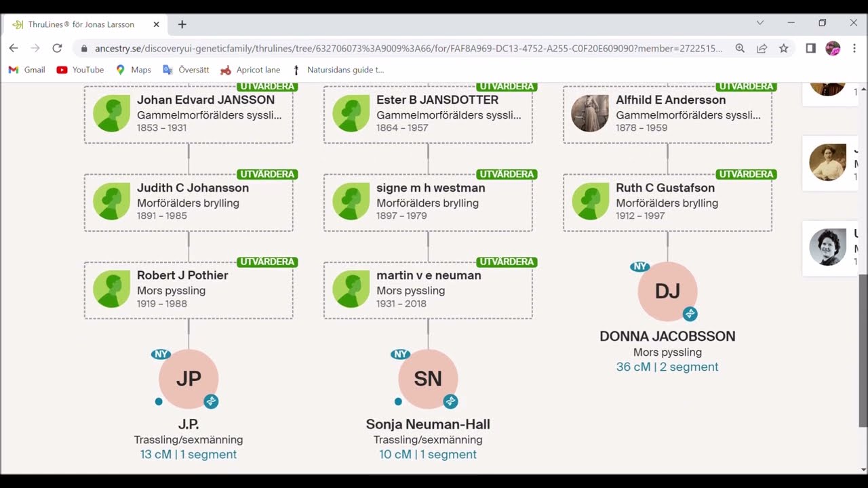868x488 pixels.
Task: Open the YouTube bookmark
Action: (x=80, y=70)
